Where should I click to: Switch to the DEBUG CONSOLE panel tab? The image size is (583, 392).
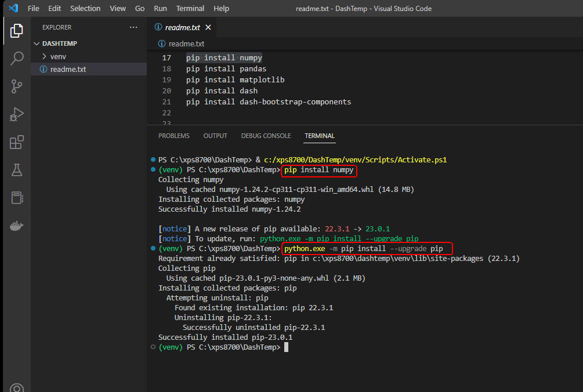(x=266, y=136)
